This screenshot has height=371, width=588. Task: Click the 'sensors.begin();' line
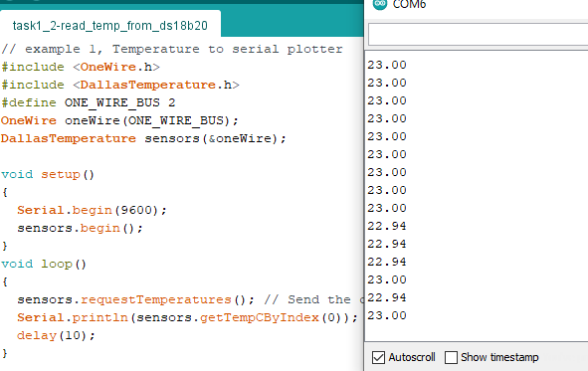coord(80,228)
